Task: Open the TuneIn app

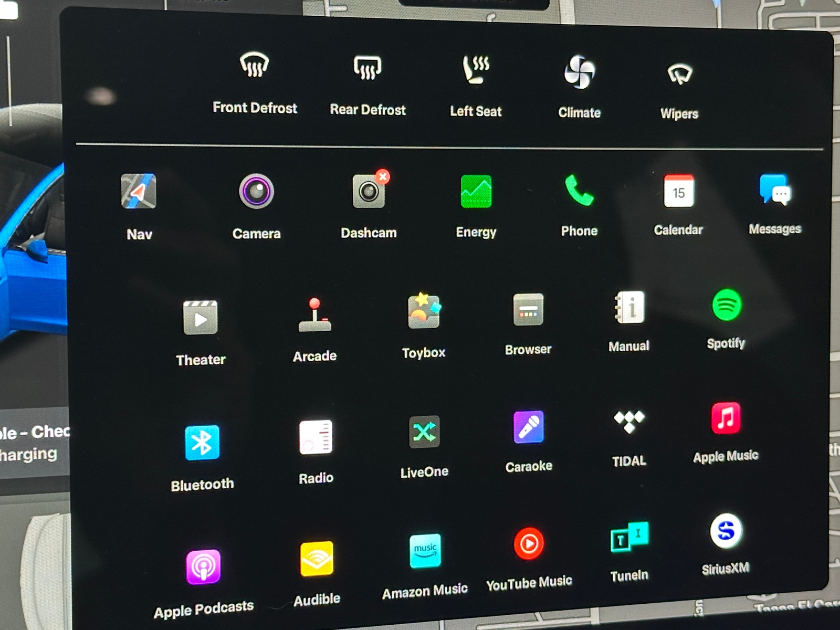Action: 629,537
